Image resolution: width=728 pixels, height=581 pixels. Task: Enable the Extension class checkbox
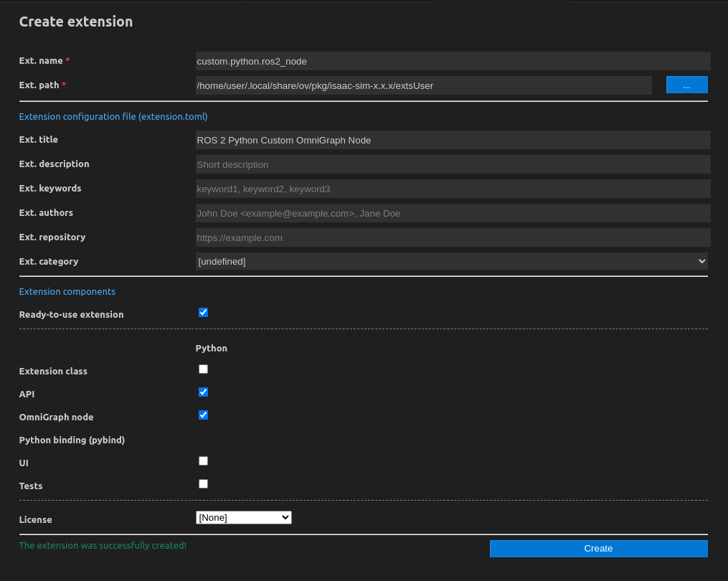tap(203, 369)
